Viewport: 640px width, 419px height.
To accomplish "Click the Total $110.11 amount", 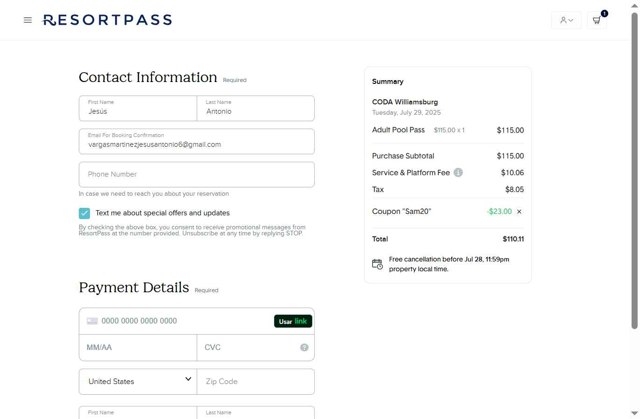I will coord(513,239).
